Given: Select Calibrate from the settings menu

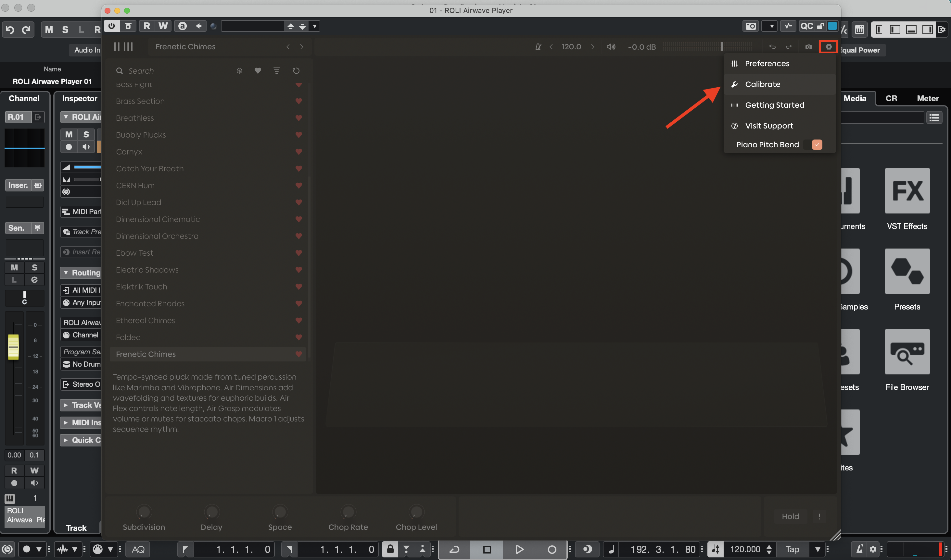Looking at the screenshot, I should pos(762,84).
